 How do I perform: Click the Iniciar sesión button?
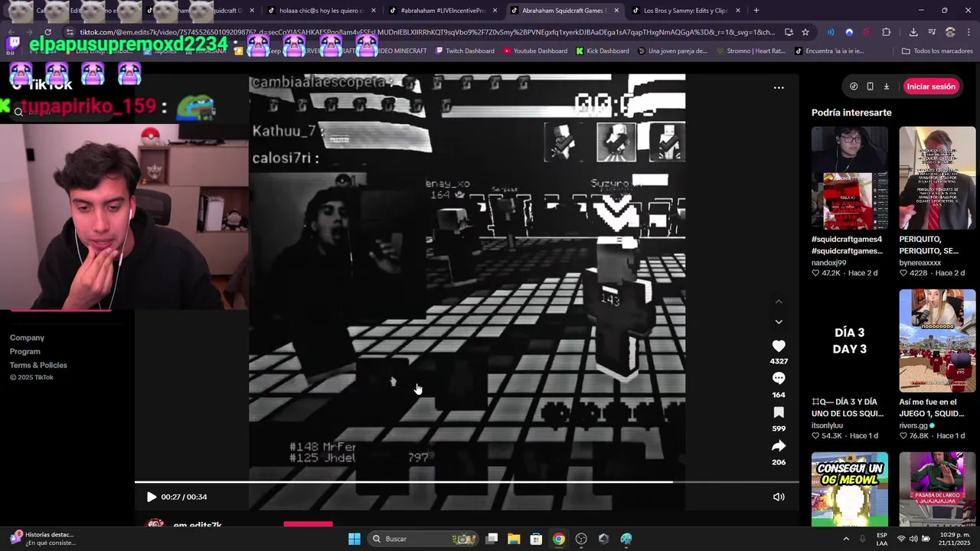tap(931, 86)
